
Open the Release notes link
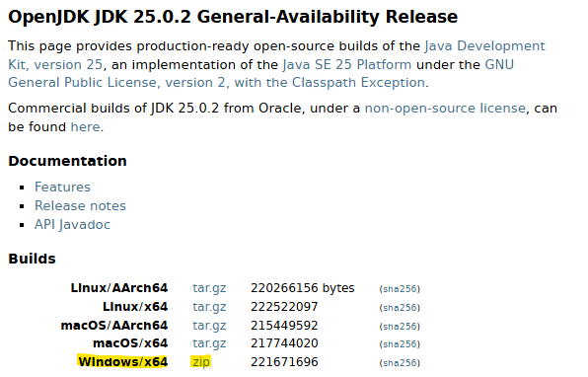(x=80, y=205)
